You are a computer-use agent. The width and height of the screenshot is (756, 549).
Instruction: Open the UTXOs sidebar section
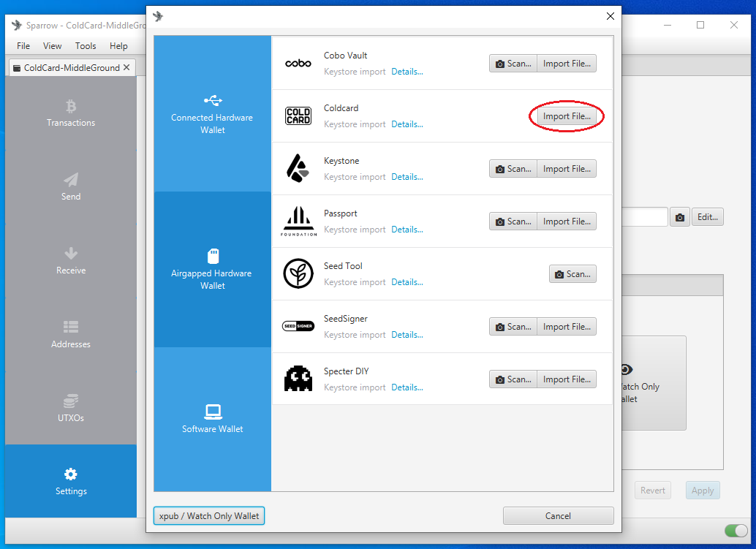(x=71, y=408)
